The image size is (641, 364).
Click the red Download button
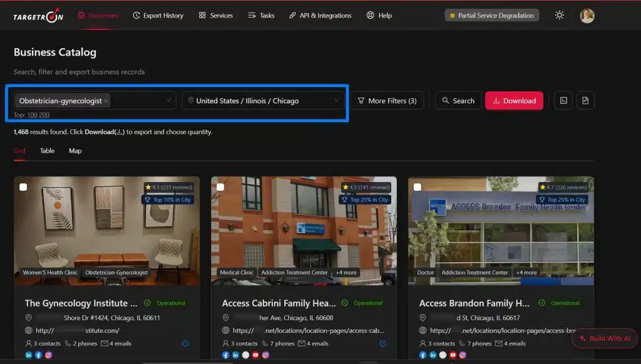pyautogui.click(x=514, y=101)
